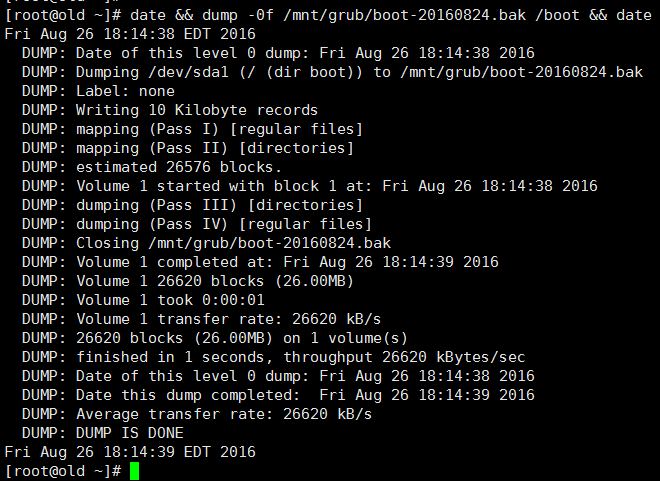Click 'Volume 1 started with block 1' line
Screen dimensions: 660x481
pos(310,186)
